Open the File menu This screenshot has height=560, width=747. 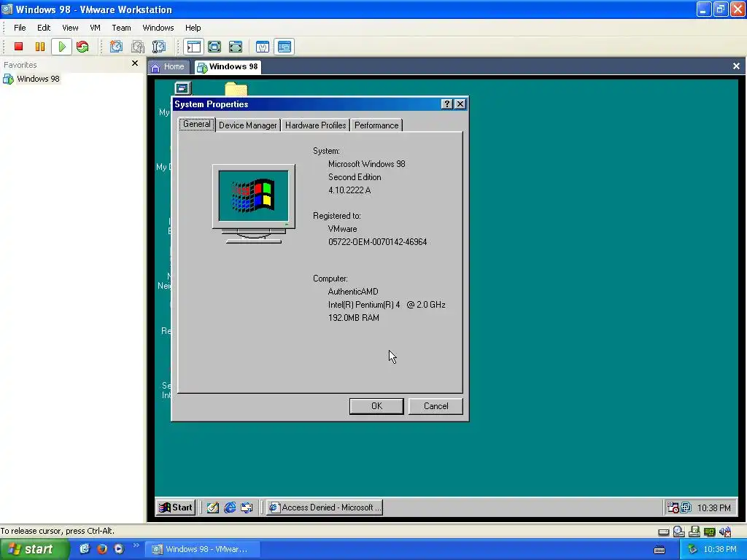(x=20, y=28)
